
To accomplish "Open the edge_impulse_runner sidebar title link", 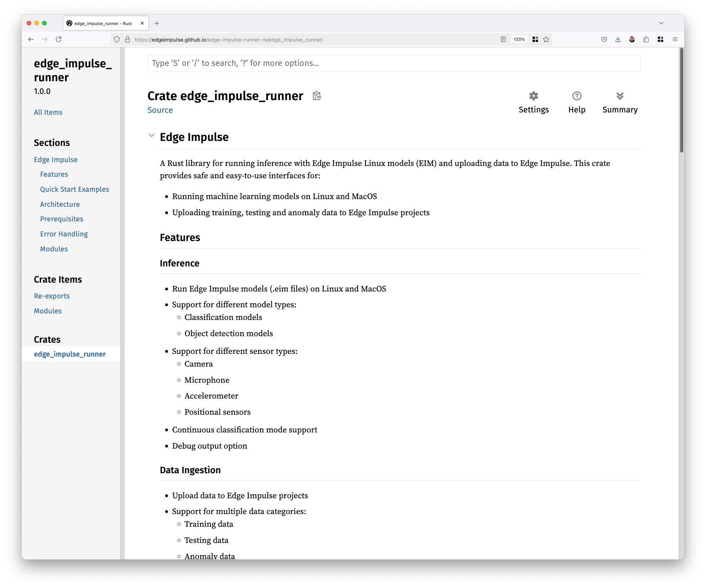I will 73,70.
